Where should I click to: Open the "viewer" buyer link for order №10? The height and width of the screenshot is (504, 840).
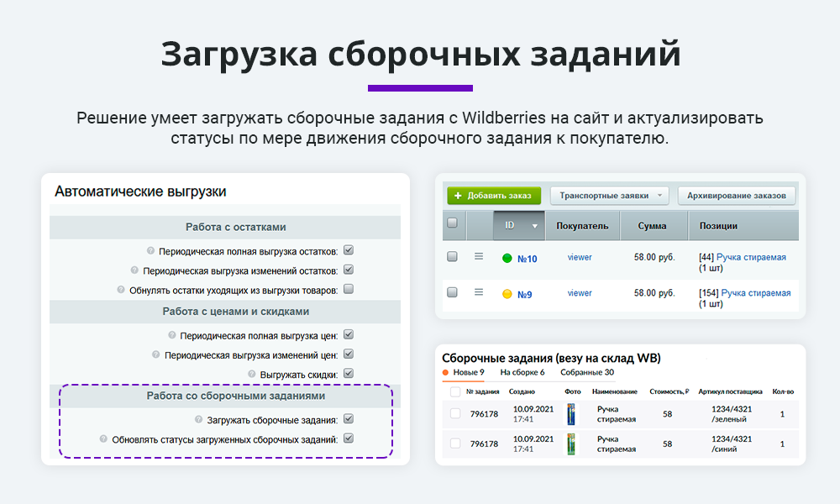click(580, 256)
